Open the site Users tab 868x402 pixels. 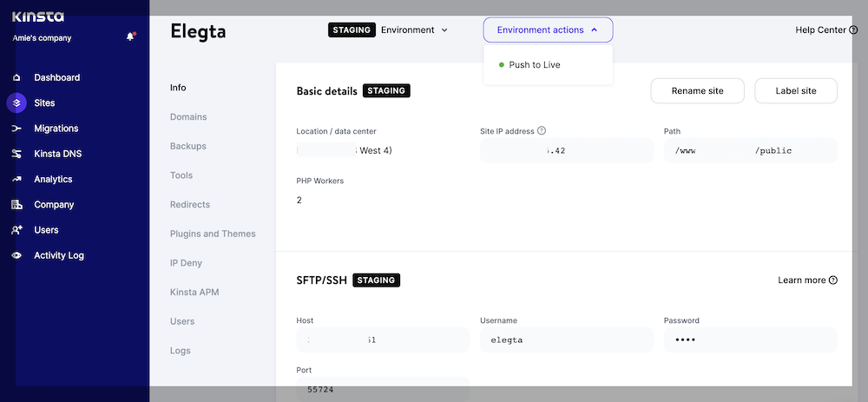(182, 322)
